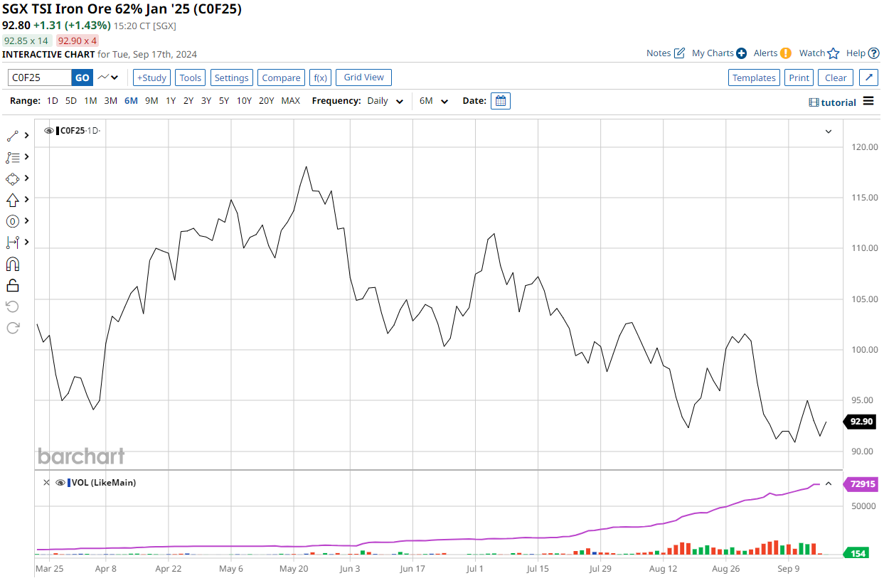Click the undo arrow icon
This screenshot has width=884, height=588.
[x=13, y=306]
